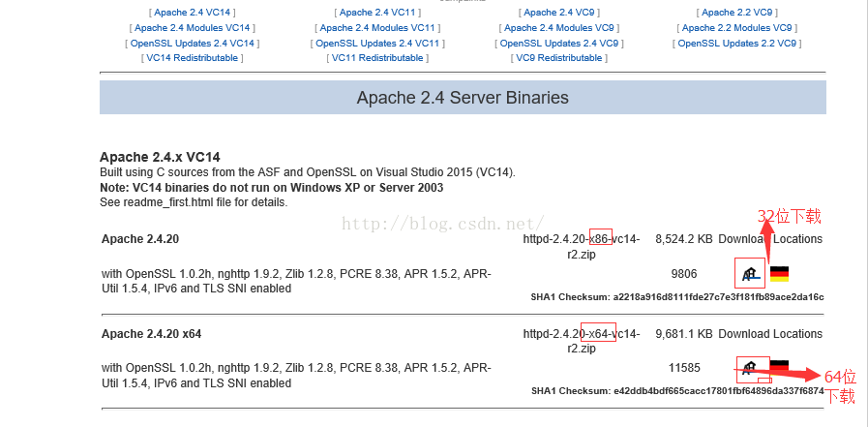This screenshot has width=868, height=427.
Task: Click the Apache 2.4 Server Binaries heading
Action: (463, 98)
